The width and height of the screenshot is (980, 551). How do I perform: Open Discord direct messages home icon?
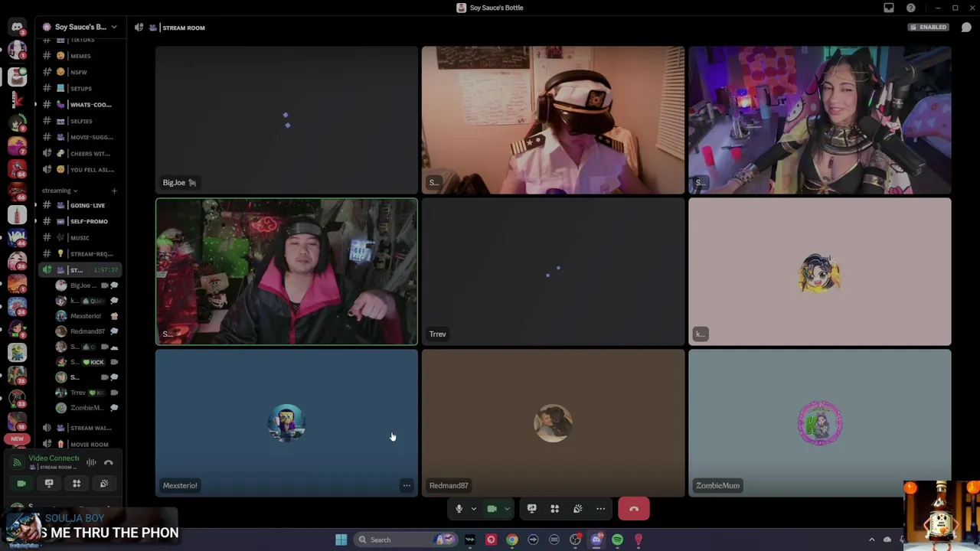coord(17,28)
